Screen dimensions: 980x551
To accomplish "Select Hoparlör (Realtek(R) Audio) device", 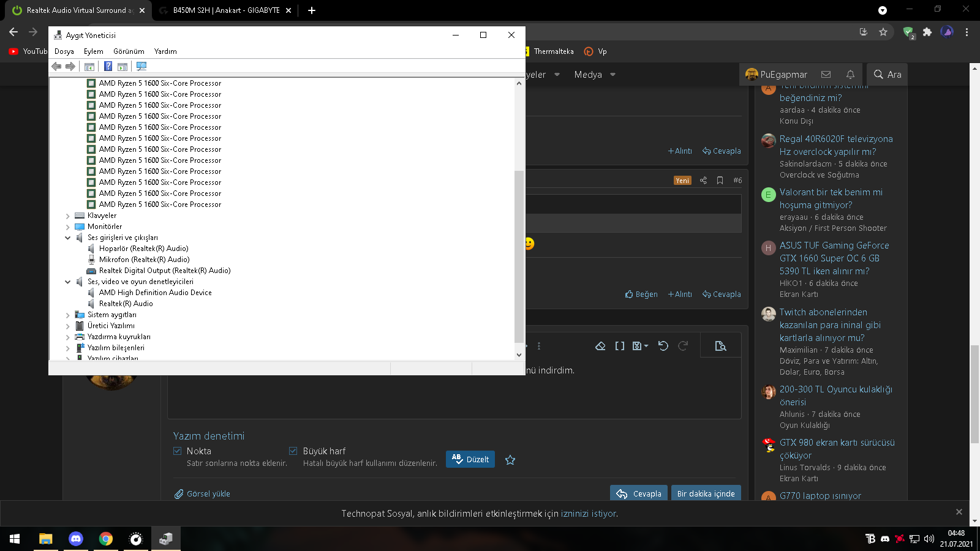I will (143, 249).
